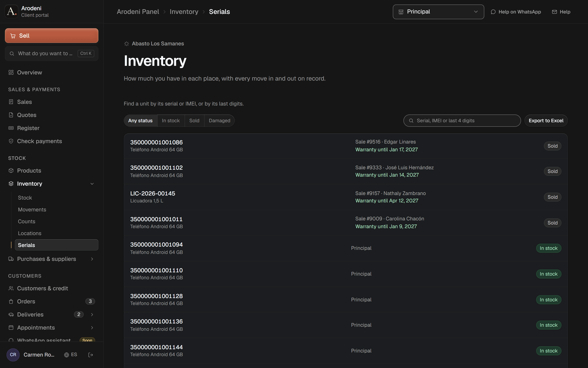Click the Purchases & suppliers truck icon
This screenshot has height=368, width=588.
point(11,259)
